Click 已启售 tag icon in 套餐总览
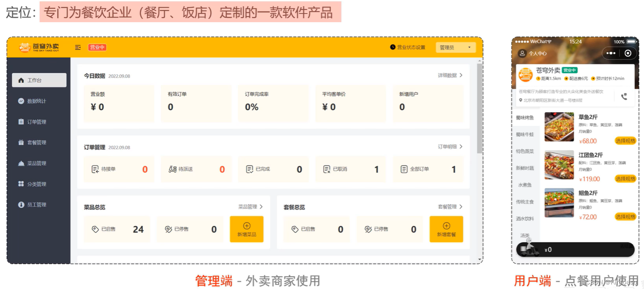644x289 pixels. (295, 229)
